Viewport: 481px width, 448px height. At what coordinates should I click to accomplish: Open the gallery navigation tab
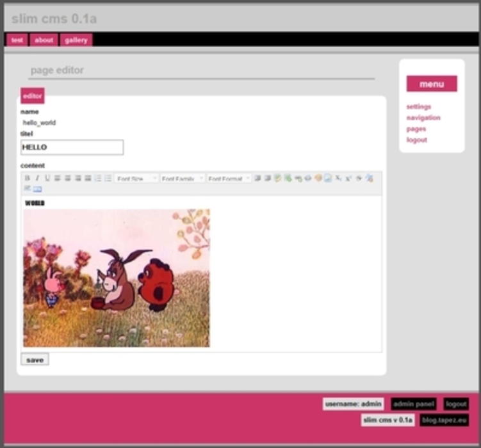coord(76,40)
